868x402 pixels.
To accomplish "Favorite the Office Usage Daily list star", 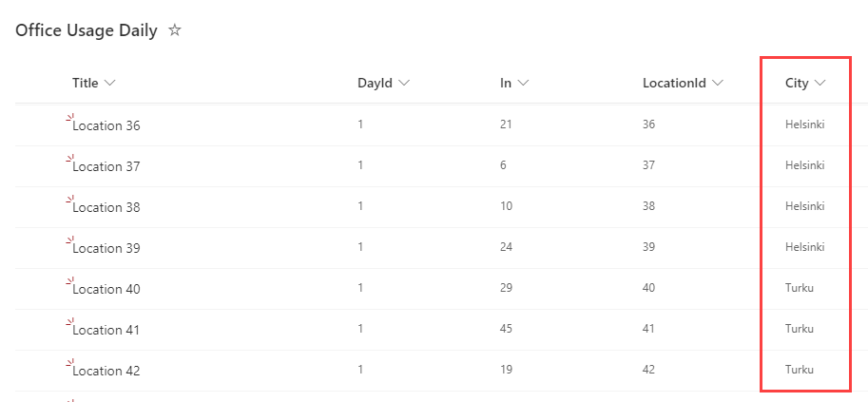I will click(x=175, y=30).
